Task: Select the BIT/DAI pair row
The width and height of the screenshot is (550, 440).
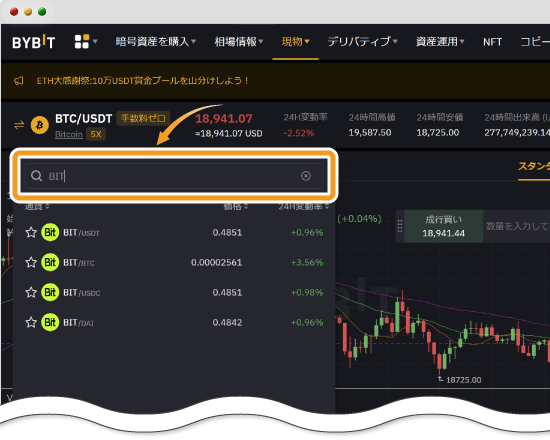Action: (174, 322)
